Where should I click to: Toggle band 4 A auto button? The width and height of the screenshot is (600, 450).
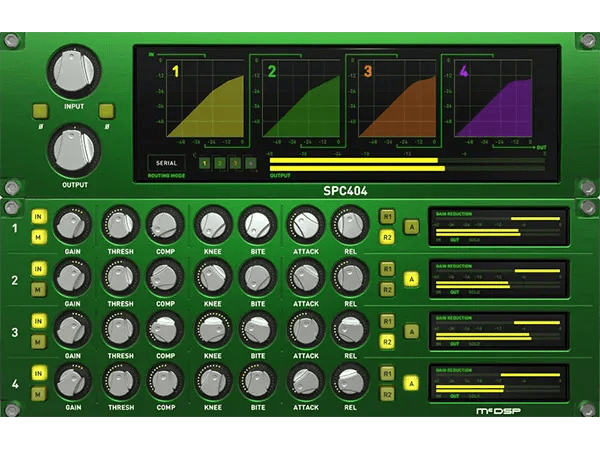412,383
